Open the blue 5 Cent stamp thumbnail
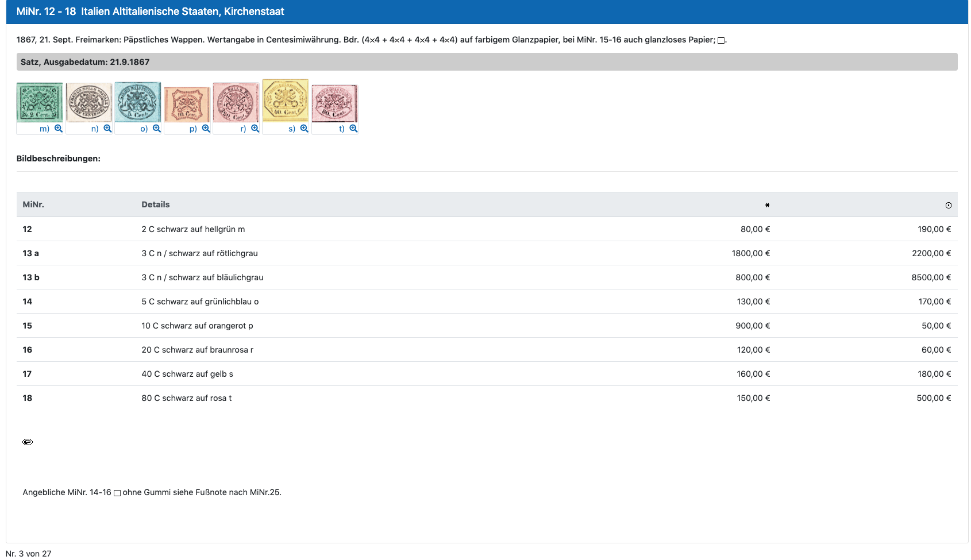This screenshot has height=560, width=971. point(138,102)
